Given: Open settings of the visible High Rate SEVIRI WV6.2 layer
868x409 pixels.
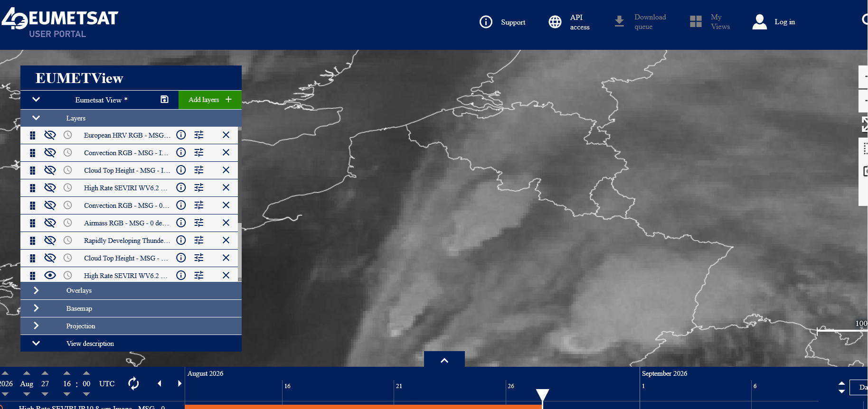Looking at the screenshot, I should tap(199, 275).
